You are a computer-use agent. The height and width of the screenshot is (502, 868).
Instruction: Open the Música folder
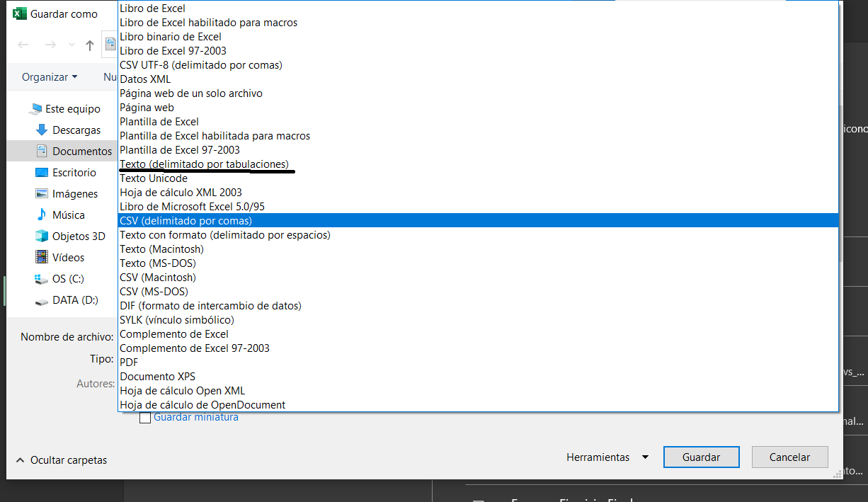point(68,215)
